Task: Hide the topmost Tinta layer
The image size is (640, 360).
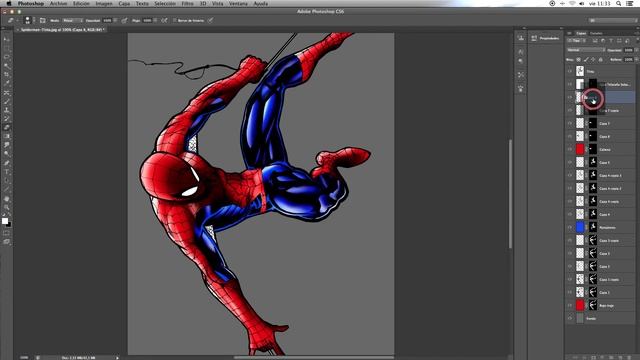Action: (570, 71)
